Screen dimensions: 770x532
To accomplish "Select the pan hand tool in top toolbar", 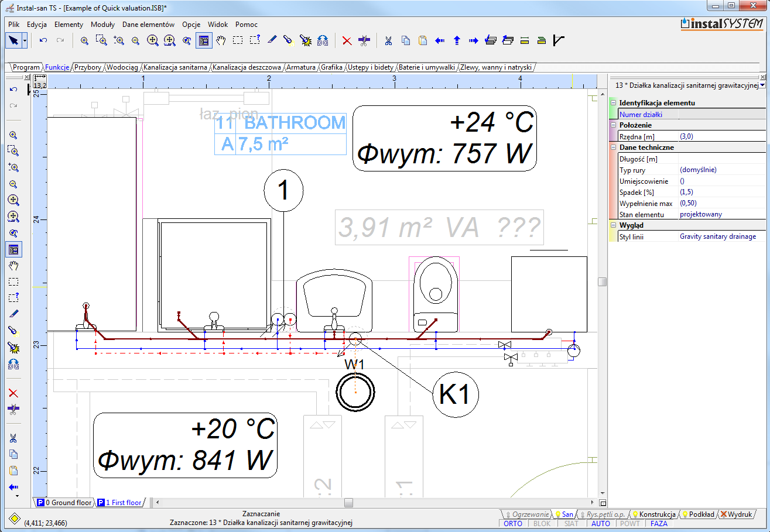I will click(x=221, y=40).
